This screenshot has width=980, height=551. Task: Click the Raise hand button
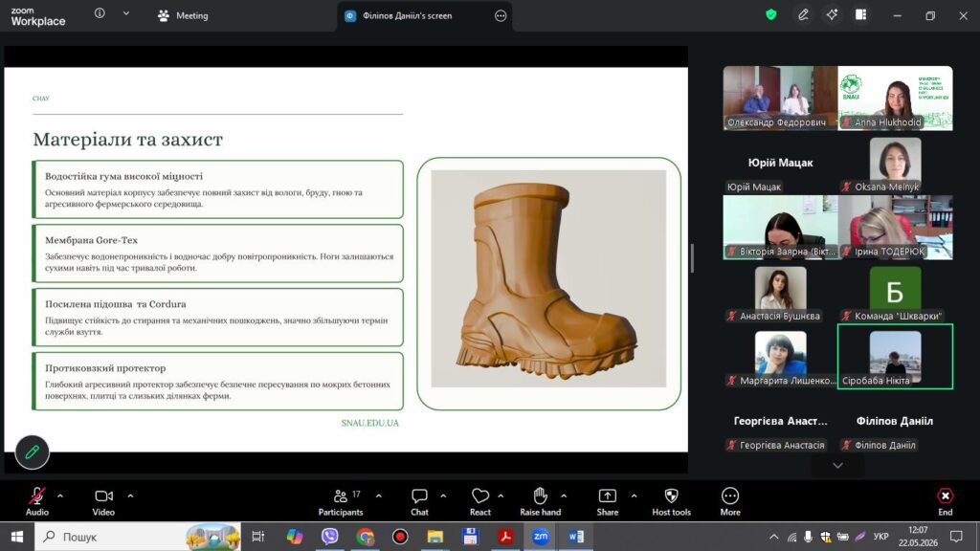click(540, 501)
